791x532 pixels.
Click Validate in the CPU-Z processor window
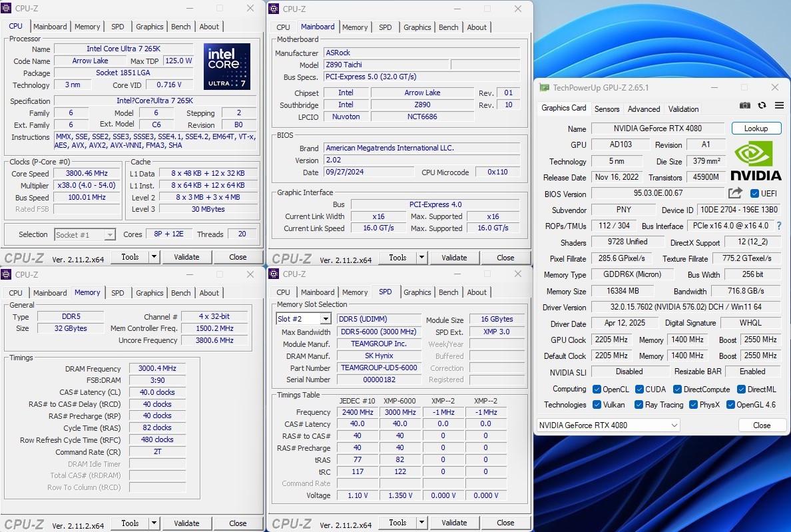(186, 256)
